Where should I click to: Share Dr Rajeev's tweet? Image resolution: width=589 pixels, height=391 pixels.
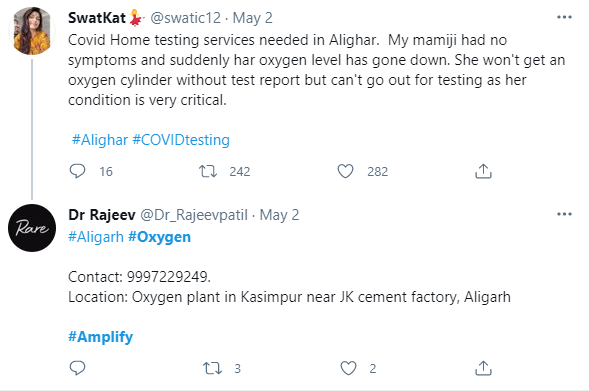pyautogui.click(x=483, y=368)
